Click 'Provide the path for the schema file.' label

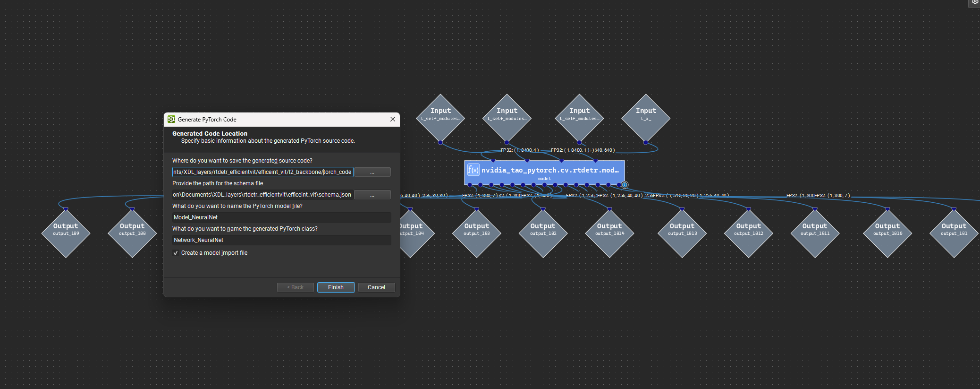(218, 183)
